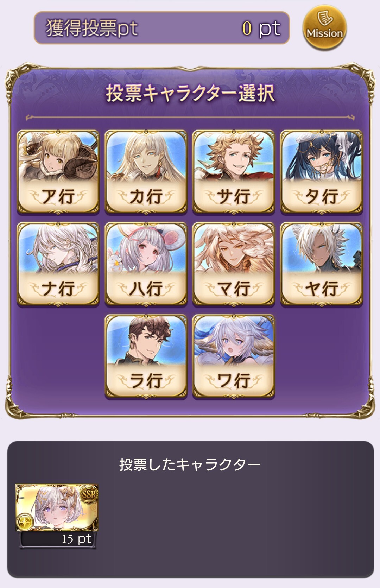
Task: Open the ヤ行 character group
Action: point(321,264)
